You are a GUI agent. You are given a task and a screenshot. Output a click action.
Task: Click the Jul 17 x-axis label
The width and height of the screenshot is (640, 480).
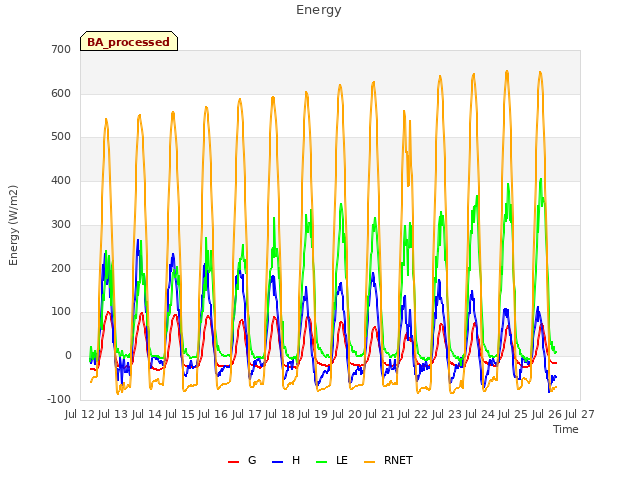point(247,415)
